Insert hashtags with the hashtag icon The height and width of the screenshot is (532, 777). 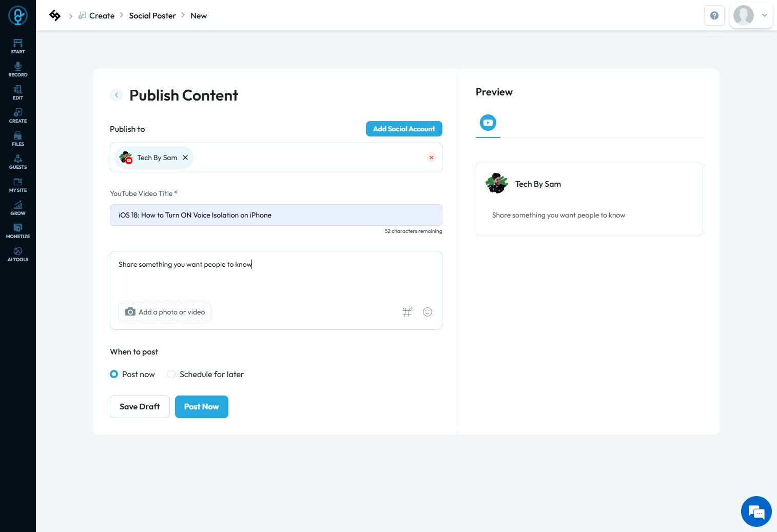pyautogui.click(x=407, y=312)
